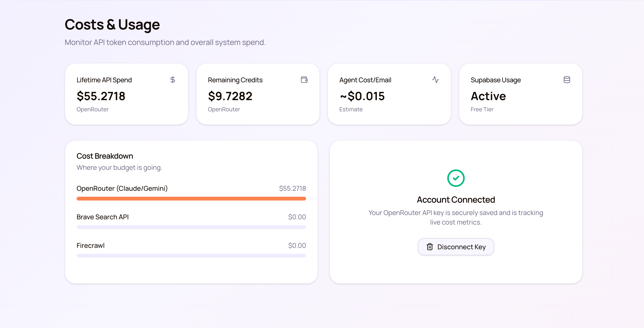644x328 pixels.
Task: Click the database icon in Supabase Usage card
Action: coord(567,80)
